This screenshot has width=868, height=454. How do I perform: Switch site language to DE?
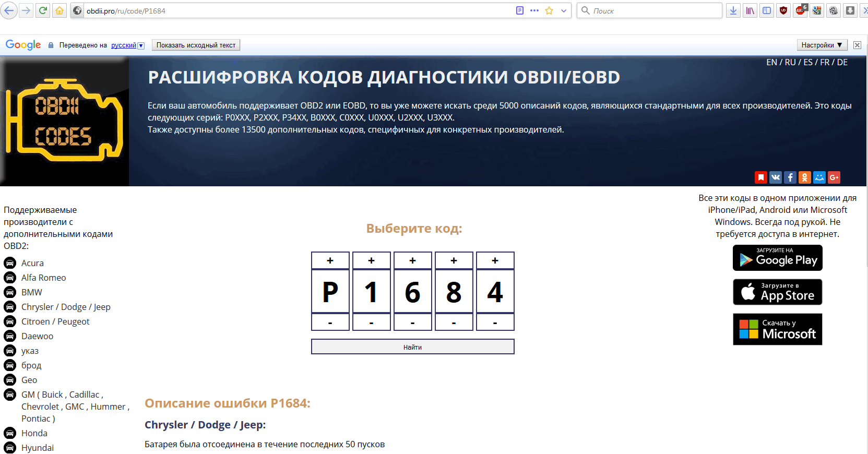click(842, 62)
